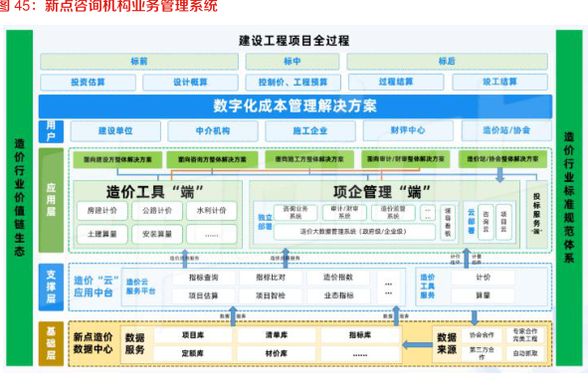
Task: Select the 建设单位 user box
Action: click(115, 131)
